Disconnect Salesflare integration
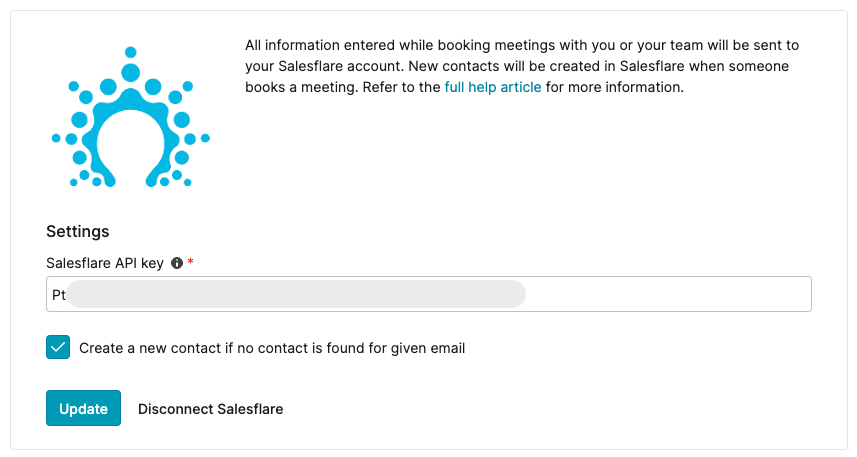Screen dimensions: 857x457 pos(210,409)
